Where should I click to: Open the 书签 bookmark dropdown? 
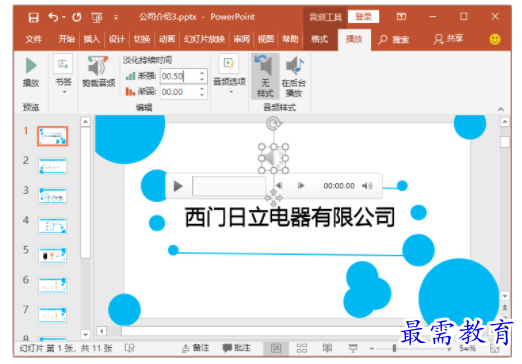(63, 74)
